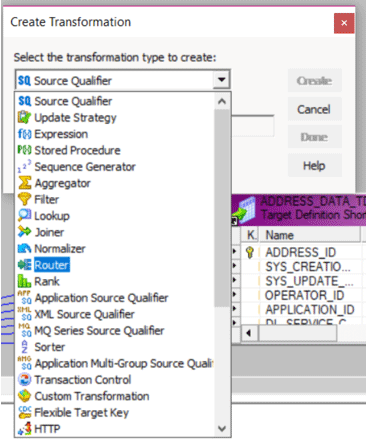The height and width of the screenshot is (439, 367).
Task: Click the Name column header in target table
Action: tap(310, 235)
